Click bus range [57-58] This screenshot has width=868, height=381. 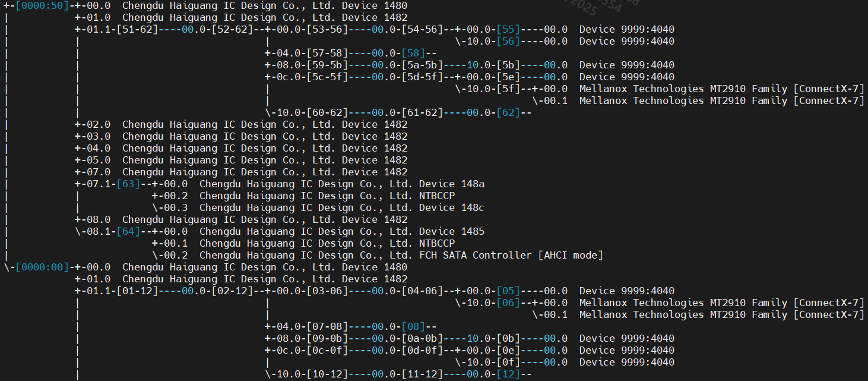click(x=327, y=53)
